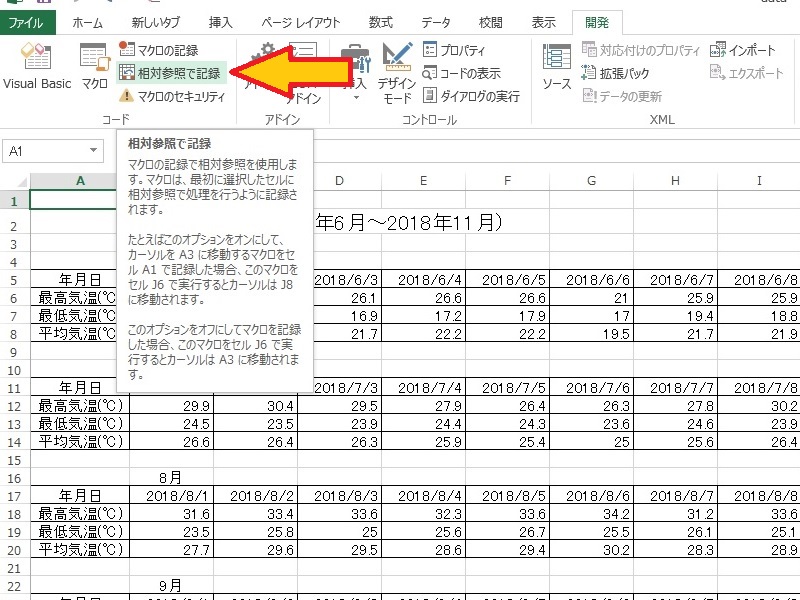Open the Visual Basic editor
Viewport: 800px width, 600px height.
(x=36, y=66)
